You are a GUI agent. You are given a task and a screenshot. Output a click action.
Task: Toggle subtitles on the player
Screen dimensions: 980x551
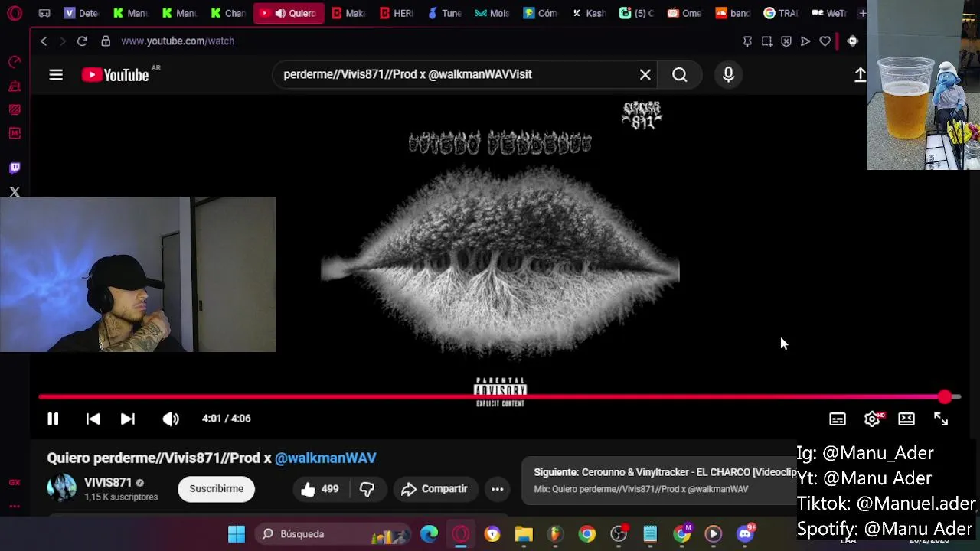click(x=838, y=419)
